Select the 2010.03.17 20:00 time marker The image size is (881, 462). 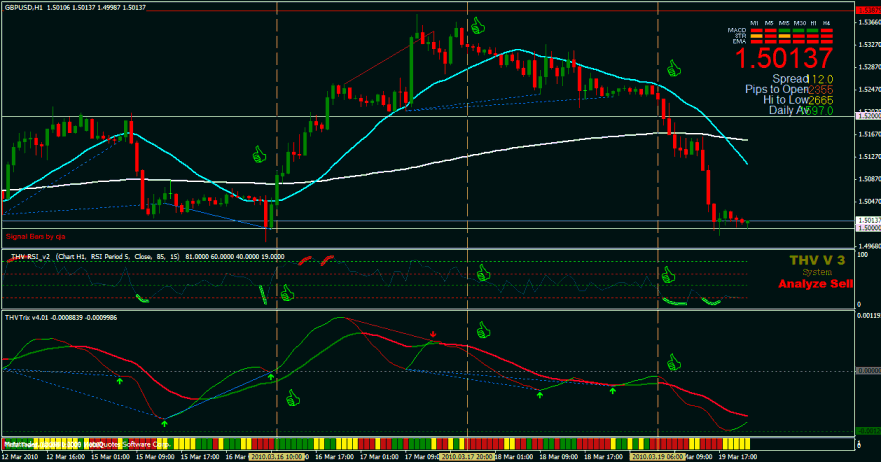coord(466,455)
